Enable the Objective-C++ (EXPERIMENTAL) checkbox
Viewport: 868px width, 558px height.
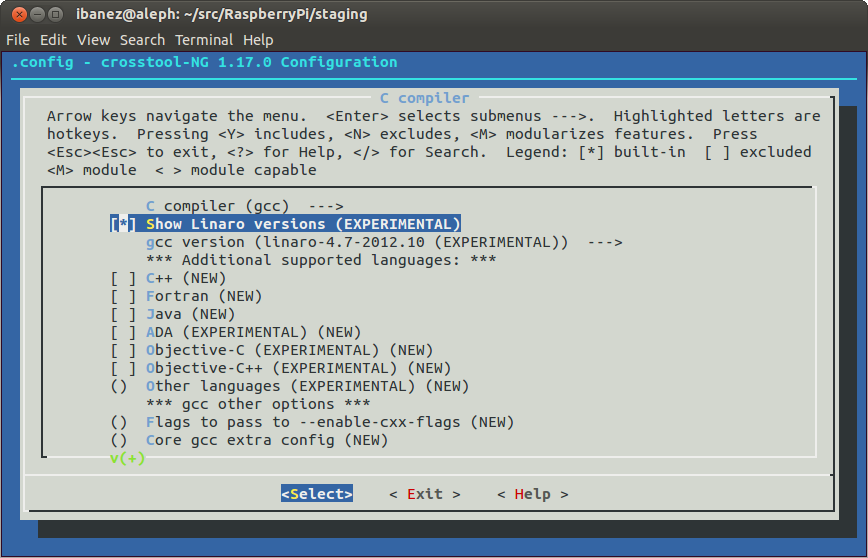(x=123, y=368)
